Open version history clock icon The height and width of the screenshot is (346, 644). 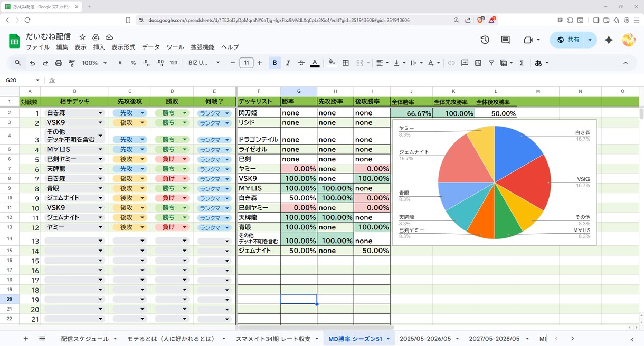tap(485, 40)
